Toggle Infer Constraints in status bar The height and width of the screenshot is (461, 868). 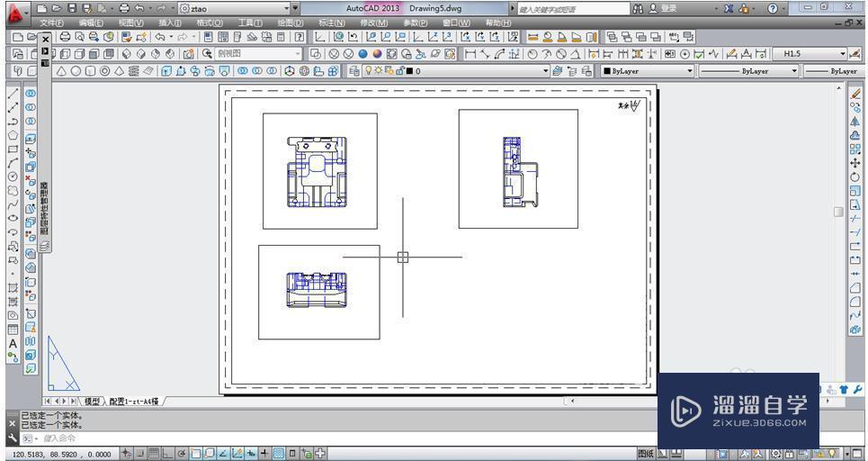[x=127, y=453]
